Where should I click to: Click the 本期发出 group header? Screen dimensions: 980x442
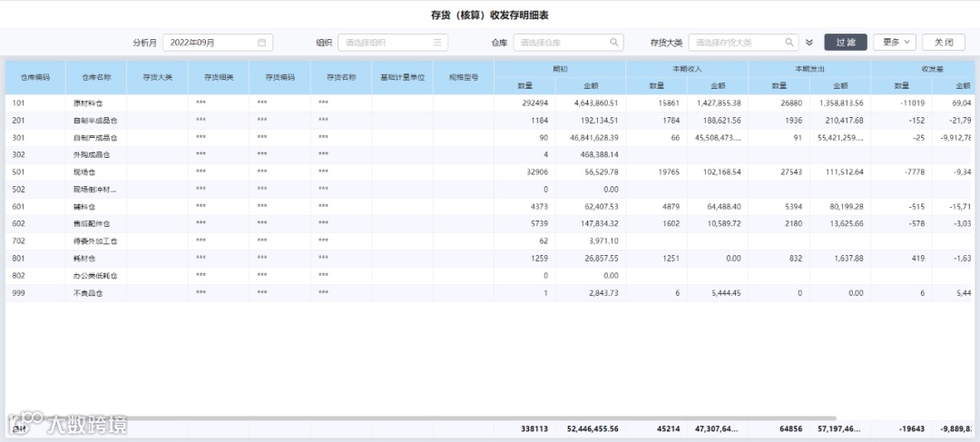pyautogui.click(x=809, y=69)
